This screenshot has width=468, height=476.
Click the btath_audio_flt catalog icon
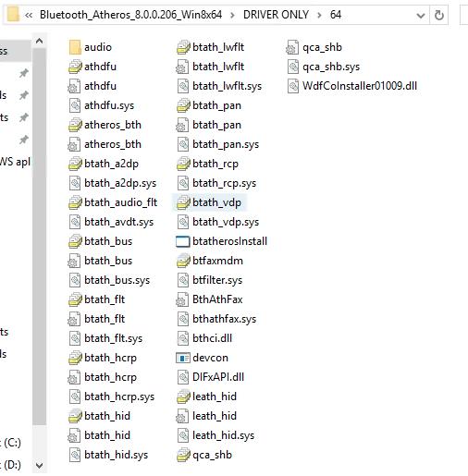(x=75, y=202)
